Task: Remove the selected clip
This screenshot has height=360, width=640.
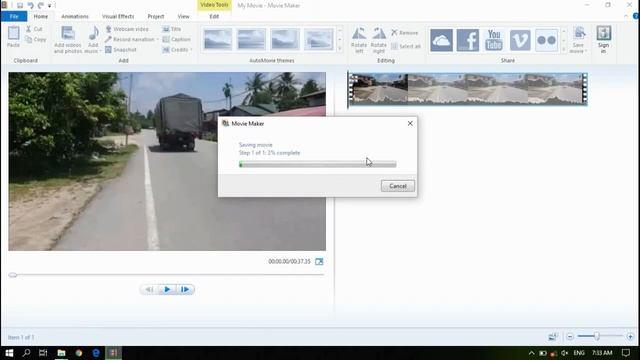Action: pyautogui.click(x=404, y=33)
